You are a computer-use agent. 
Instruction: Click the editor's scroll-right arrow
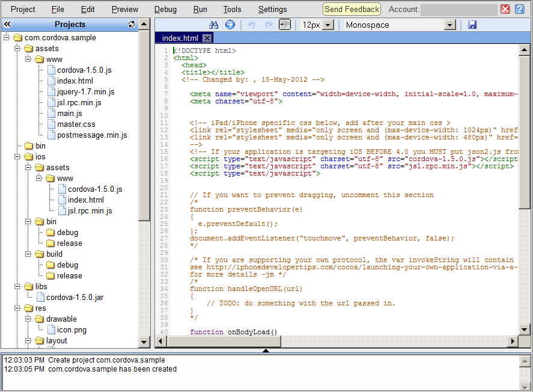tap(513, 341)
